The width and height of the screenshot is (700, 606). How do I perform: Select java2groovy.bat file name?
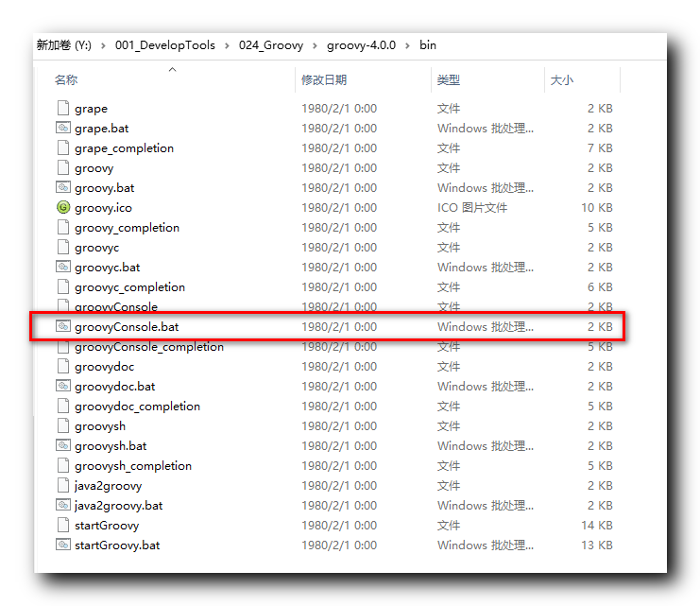118,506
